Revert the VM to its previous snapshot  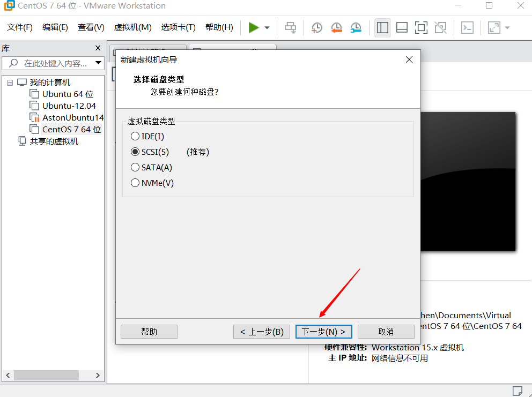tap(336, 28)
